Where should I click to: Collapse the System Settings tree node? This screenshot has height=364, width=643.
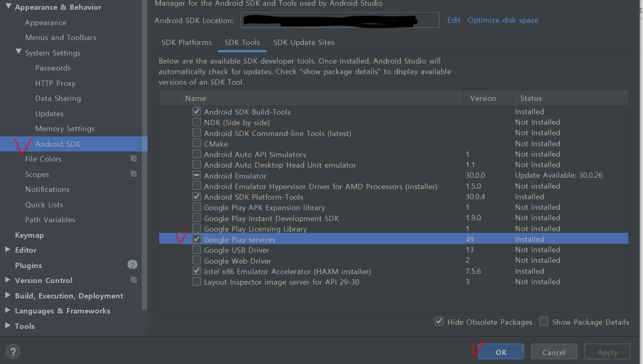[18, 52]
